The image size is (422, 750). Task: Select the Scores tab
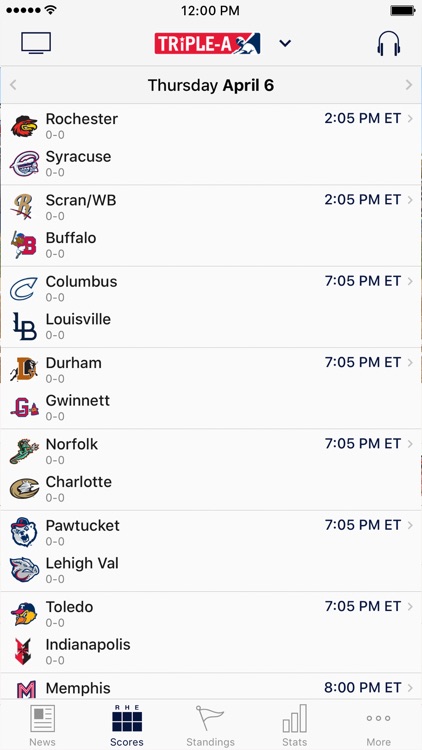(127, 725)
